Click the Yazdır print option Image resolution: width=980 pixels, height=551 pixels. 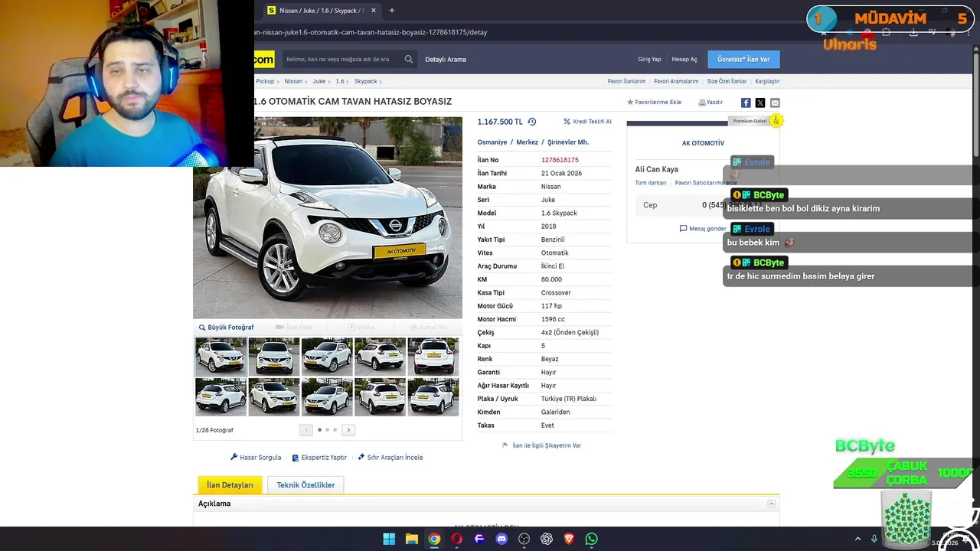pyautogui.click(x=710, y=102)
